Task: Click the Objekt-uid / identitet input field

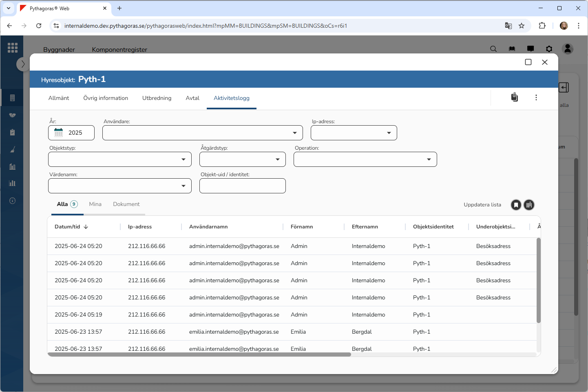Action: pos(242,186)
